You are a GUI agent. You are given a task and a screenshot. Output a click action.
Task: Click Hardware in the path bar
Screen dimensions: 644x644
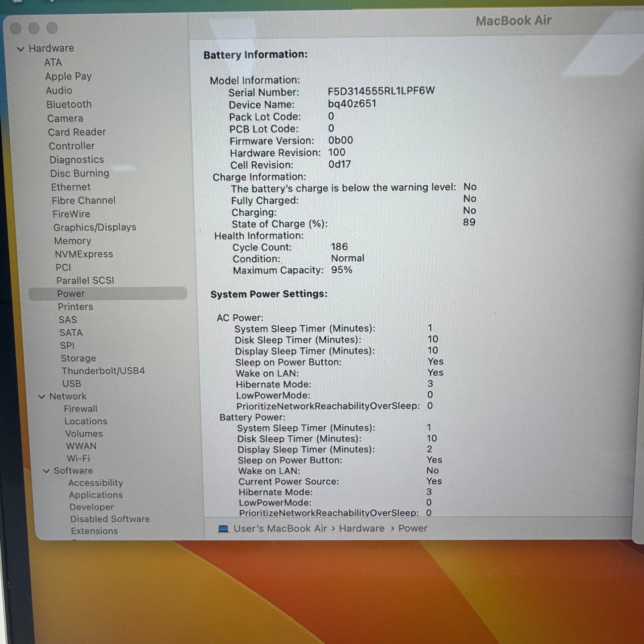coord(362,529)
